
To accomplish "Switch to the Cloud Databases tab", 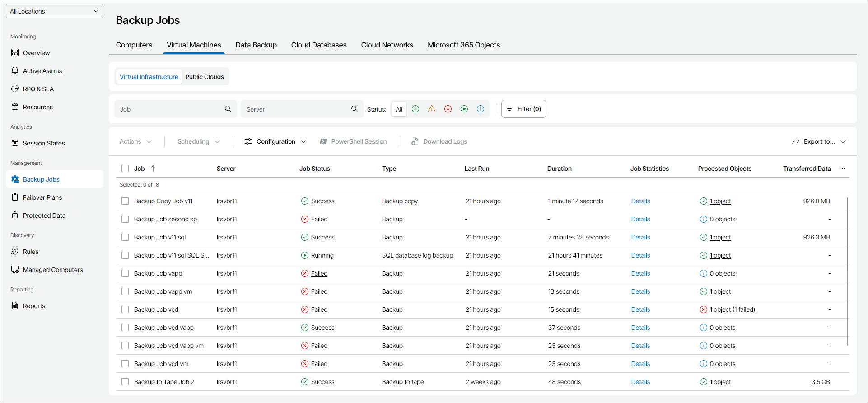I will tap(319, 45).
